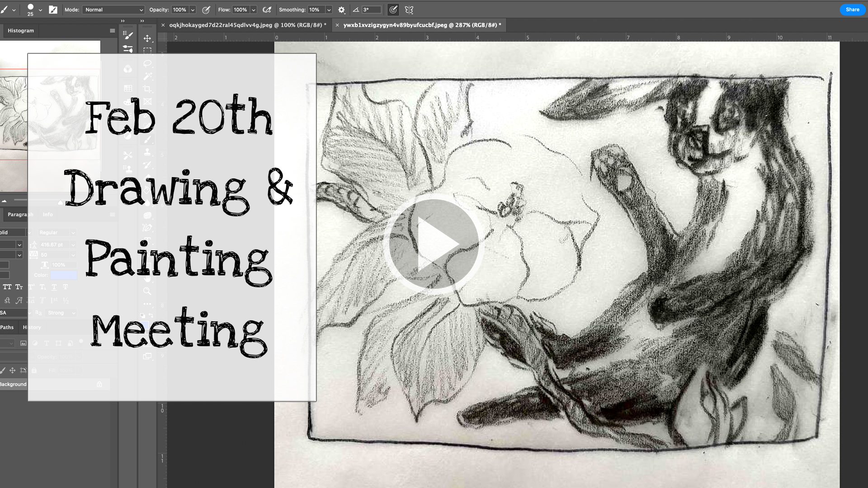
Task: Expand the collapsed panel dock arrows
Action: [123, 21]
